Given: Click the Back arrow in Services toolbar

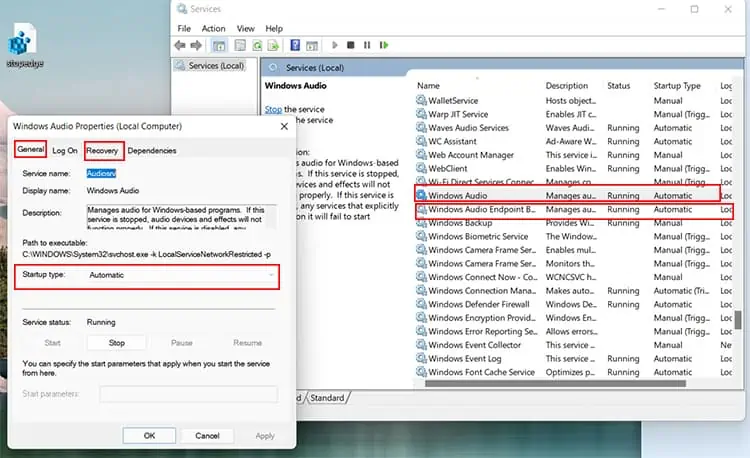Looking at the screenshot, I should [x=180, y=45].
